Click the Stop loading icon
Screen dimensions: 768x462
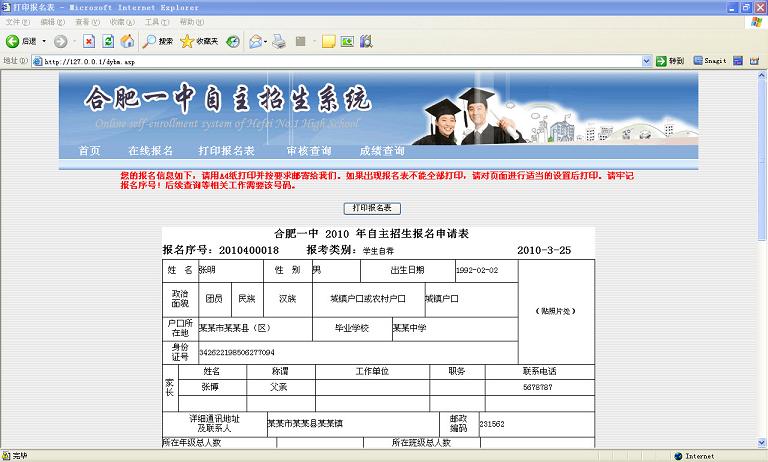point(89,41)
